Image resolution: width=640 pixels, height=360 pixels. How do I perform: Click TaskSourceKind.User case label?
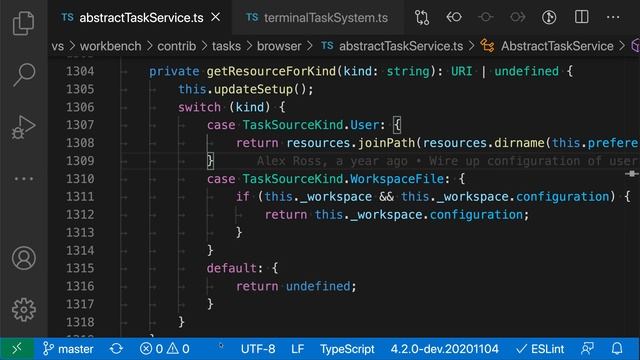point(311,125)
